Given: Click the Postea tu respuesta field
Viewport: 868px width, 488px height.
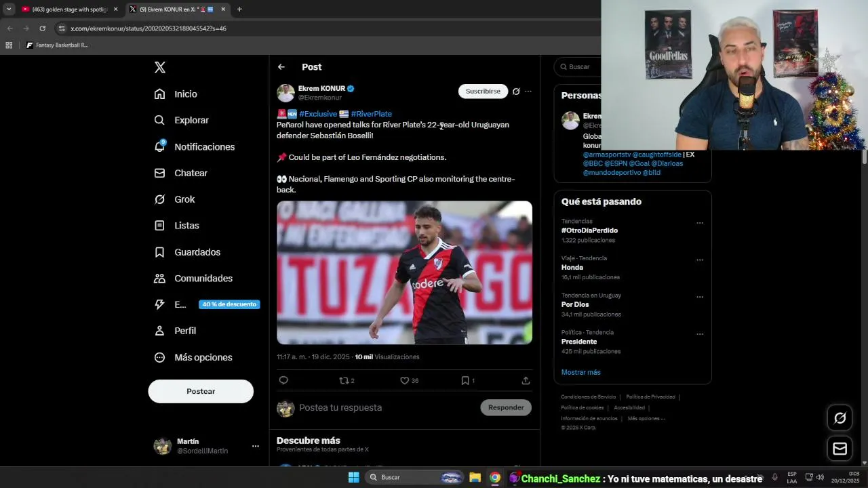Looking at the screenshot, I should pos(340,407).
